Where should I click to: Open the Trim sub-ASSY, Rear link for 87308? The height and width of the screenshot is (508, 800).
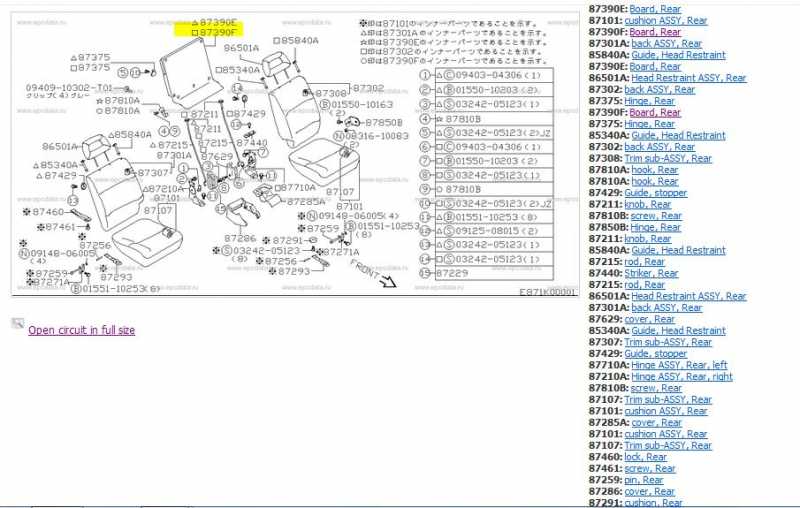click(667, 158)
